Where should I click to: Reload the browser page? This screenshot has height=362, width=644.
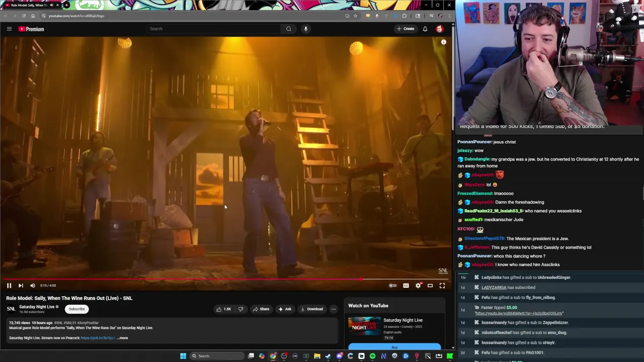tap(24, 16)
